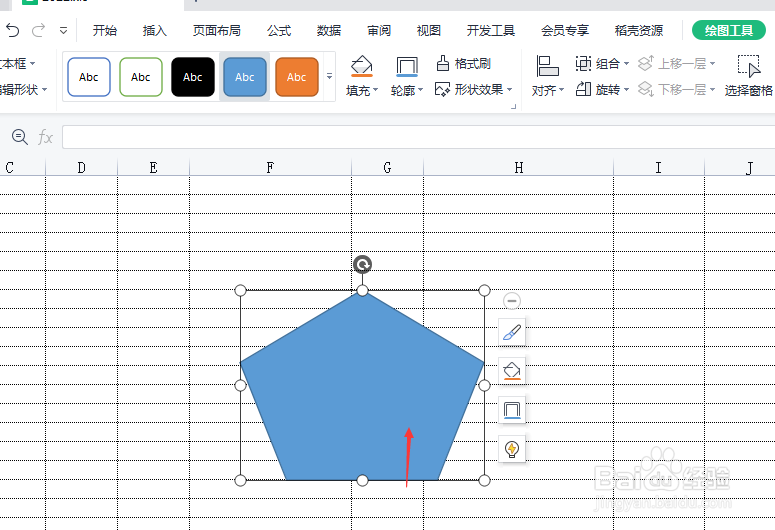Click the floating lightbulb icon
Screen dimensions: 775x530
512,449
